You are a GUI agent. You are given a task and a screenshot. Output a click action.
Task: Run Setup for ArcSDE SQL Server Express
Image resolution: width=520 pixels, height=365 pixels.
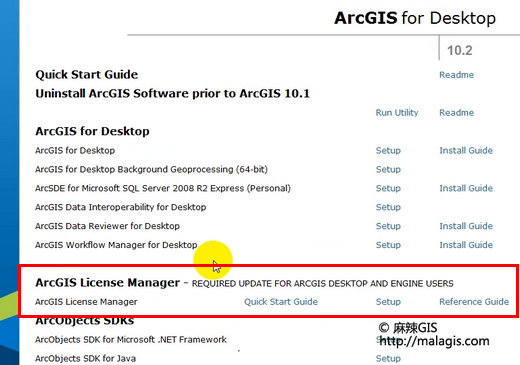pos(388,188)
